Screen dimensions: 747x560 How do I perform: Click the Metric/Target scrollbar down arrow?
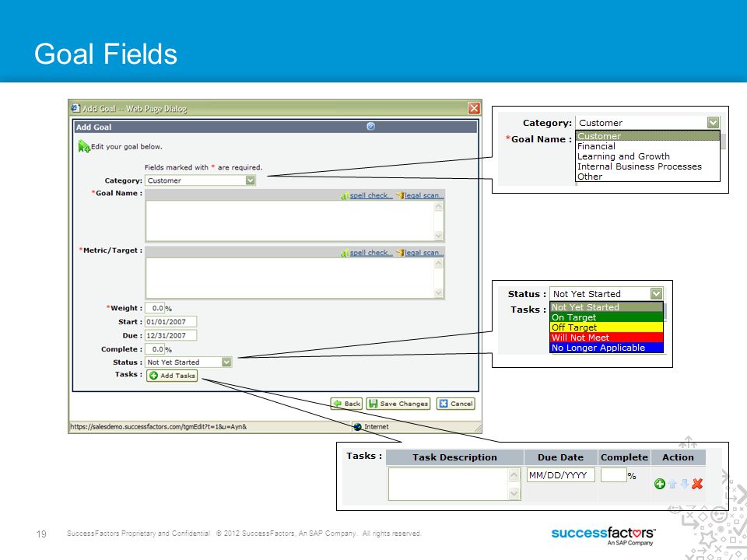coord(438,293)
